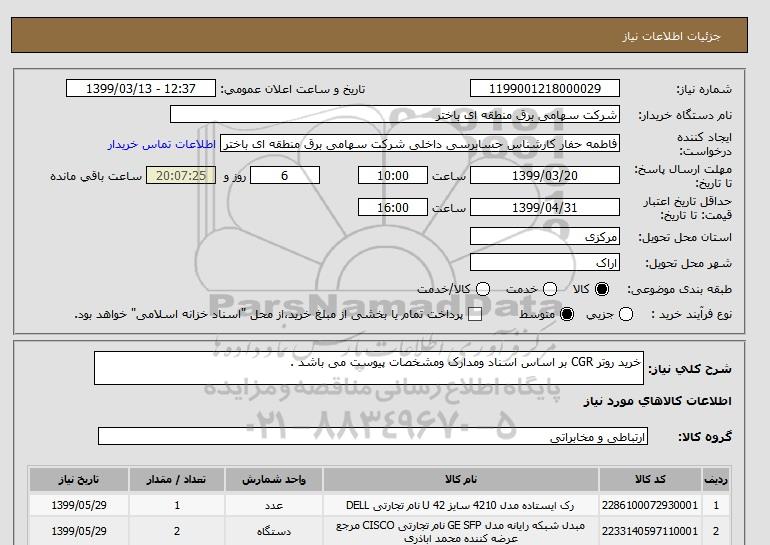Viewport: 770px width, 545px height.
Task: Click the اطلاعات کالاهای مورد نیاز section heading
Action: (658, 401)
